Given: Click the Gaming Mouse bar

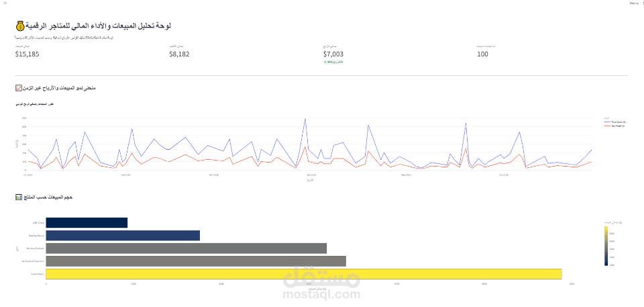Looking at the screenshot, I should point(123,235).
